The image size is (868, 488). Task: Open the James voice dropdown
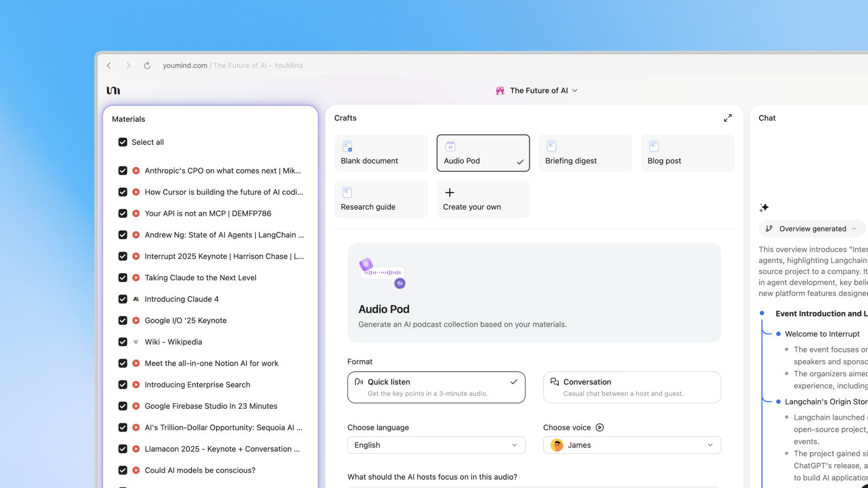coord(631,445)
